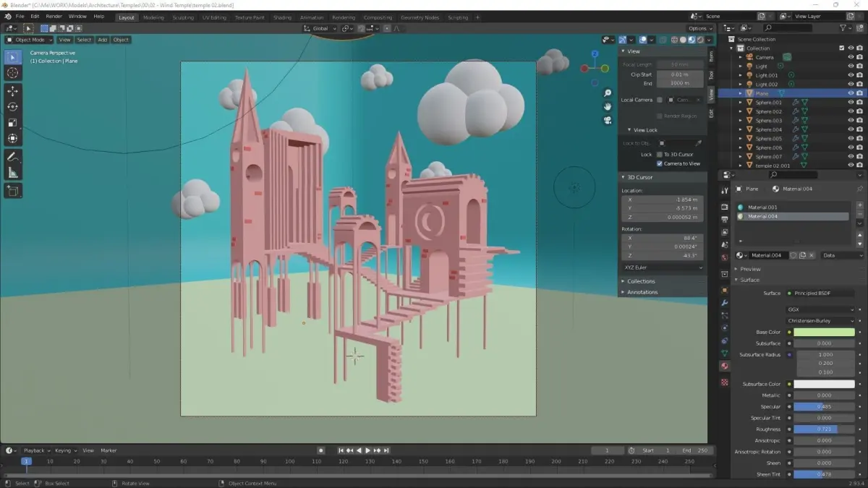
Task: Open Object Mode dropdown
Action: tap(30, 40)
